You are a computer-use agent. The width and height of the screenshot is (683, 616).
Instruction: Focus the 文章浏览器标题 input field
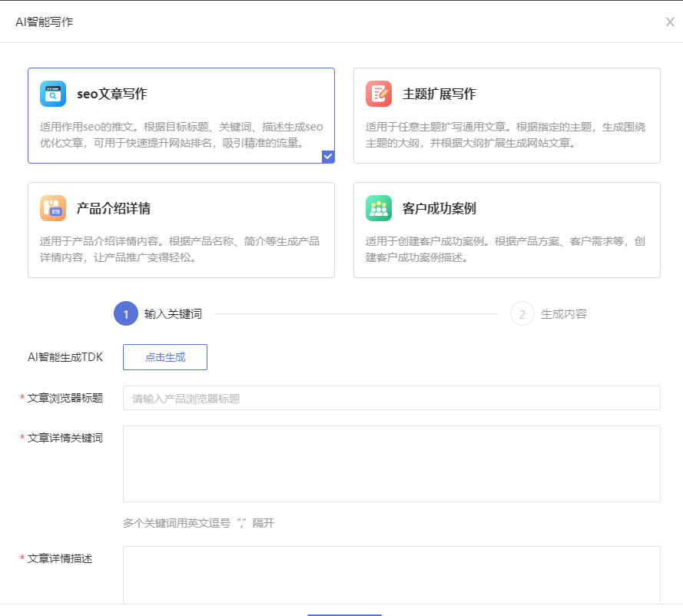(391, 399)
